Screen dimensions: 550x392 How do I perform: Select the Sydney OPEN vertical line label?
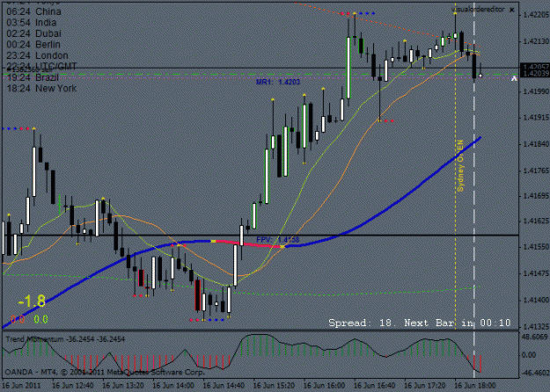pyautogui.click(x=460, y=166)
